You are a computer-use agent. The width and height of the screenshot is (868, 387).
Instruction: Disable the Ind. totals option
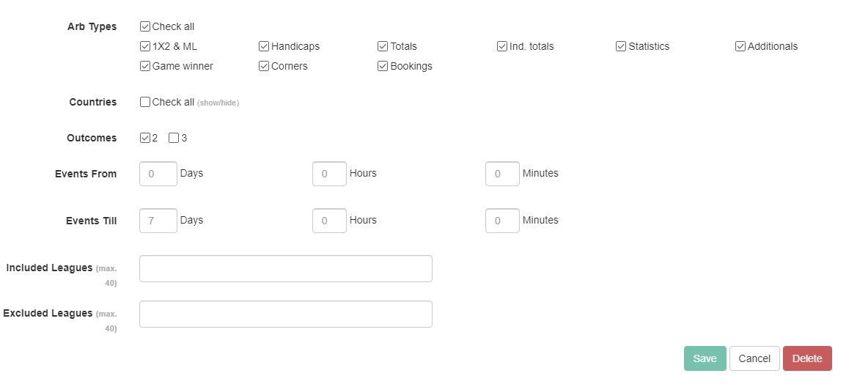click(x=502, y=46)
